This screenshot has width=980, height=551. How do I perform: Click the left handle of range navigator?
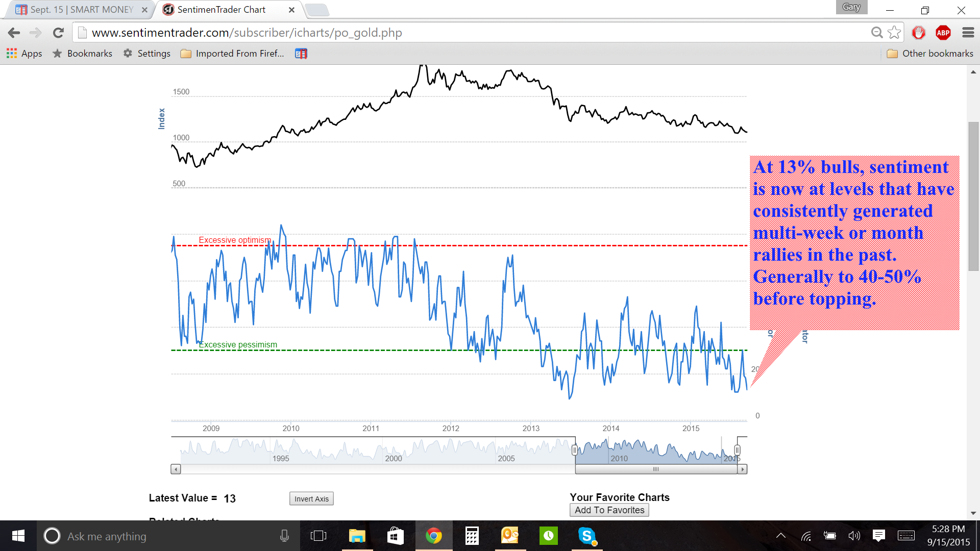coord(575,450)
